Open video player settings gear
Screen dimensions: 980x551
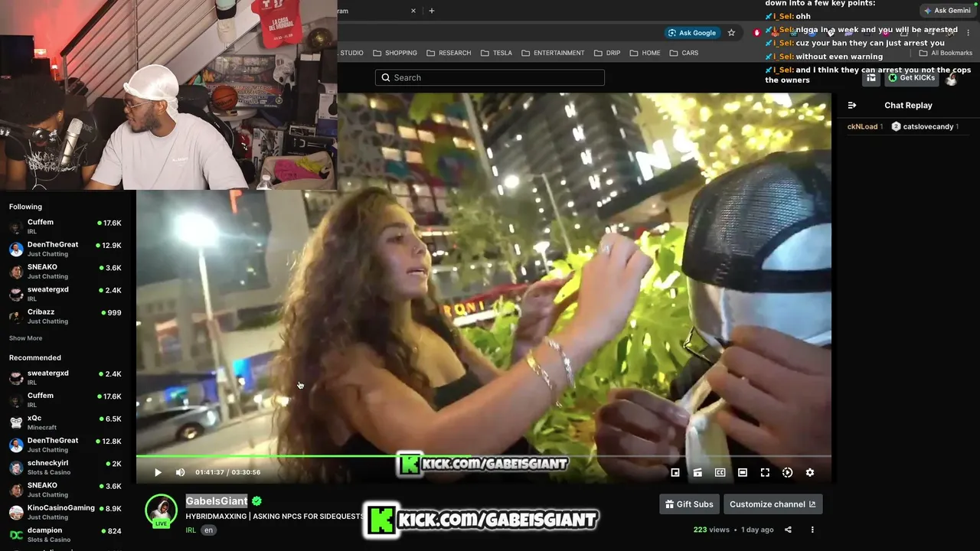point(810,472)
